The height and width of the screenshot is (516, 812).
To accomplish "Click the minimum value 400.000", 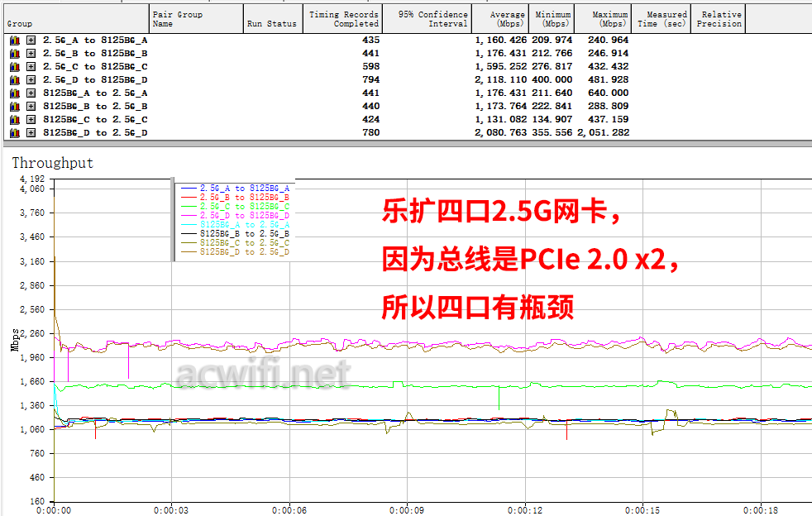I will coord(552,79).
